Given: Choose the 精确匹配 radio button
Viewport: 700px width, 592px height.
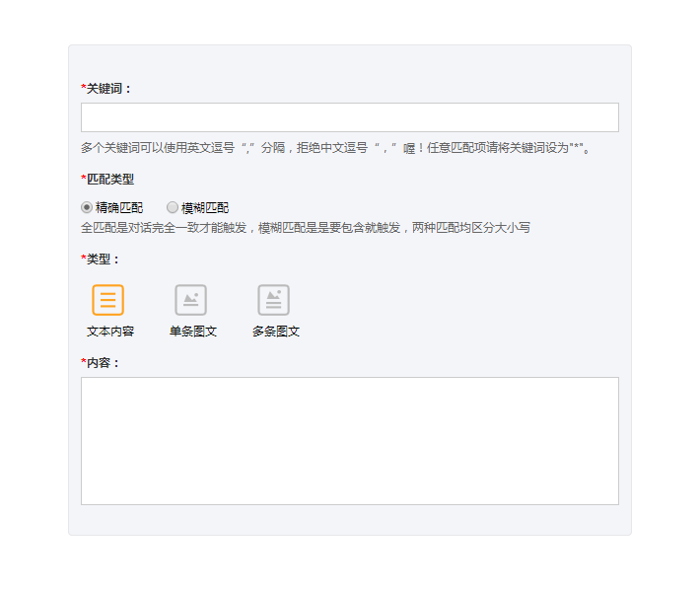Looking at the screenshot, I should tap(87, 208).
